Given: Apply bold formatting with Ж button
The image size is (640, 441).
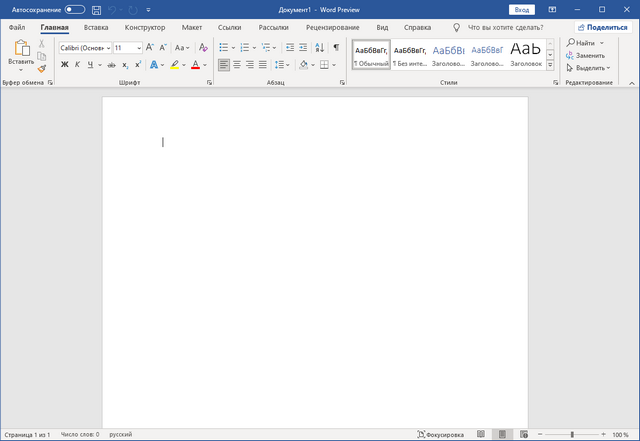Looking at the screenshot, I should 65,65.
